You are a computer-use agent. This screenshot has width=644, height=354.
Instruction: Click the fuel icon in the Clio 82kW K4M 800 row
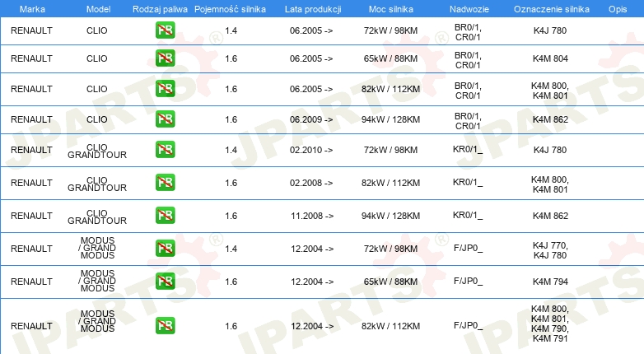(165, 88)
